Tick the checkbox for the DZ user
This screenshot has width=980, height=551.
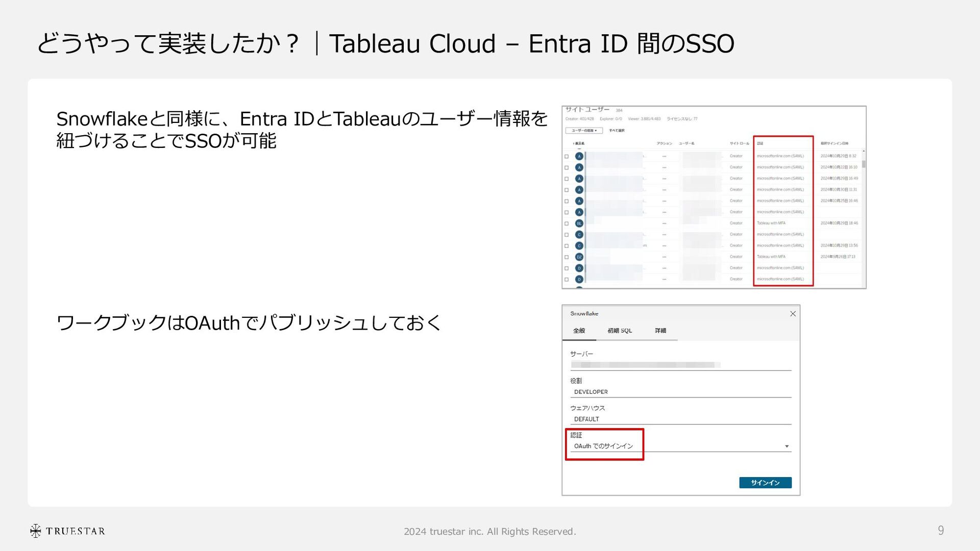[x=567, y=257]
